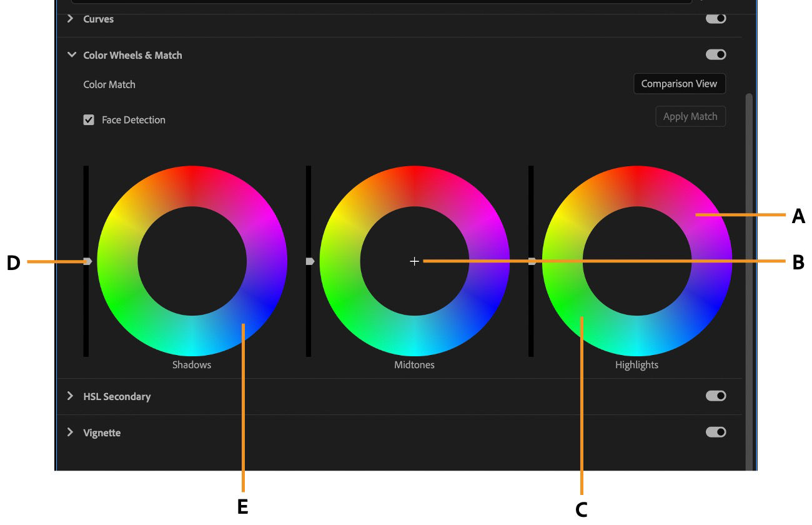The height and width of the screenshot is (525, 812).
Task: Disable the HSL Secondary toggle
Action: pos(716,395)
